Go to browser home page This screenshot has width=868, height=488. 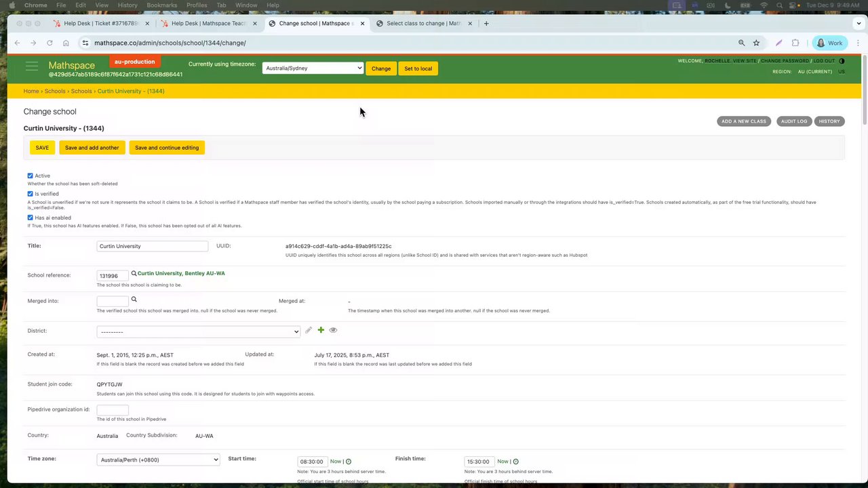click(x=66, y=43)
